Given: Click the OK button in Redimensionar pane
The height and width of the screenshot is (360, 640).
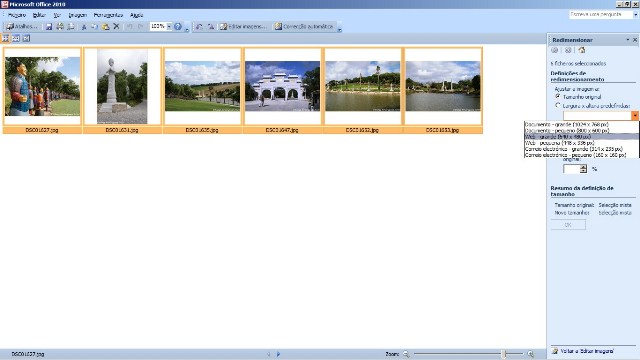Looking at the screenshot, I should click(568, 225).
